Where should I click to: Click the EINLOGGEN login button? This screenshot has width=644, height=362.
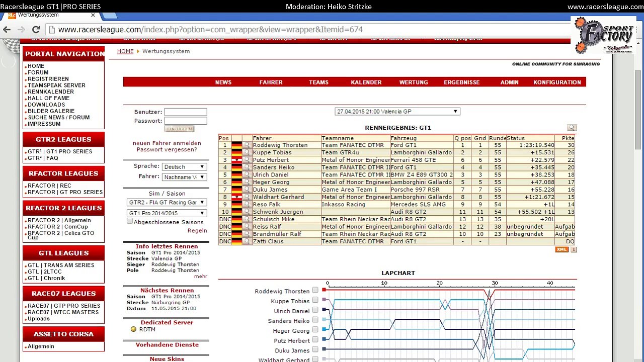click(x=179, y=129)
